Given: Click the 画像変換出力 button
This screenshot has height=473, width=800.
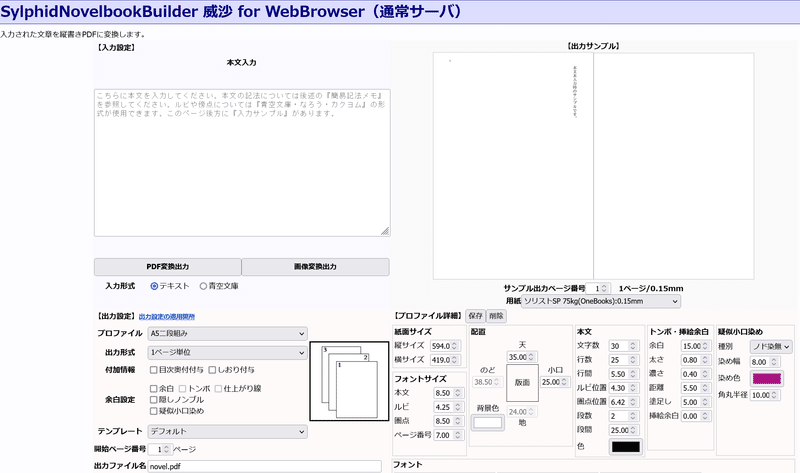Looking at the screenshot, I should point(315,266).
